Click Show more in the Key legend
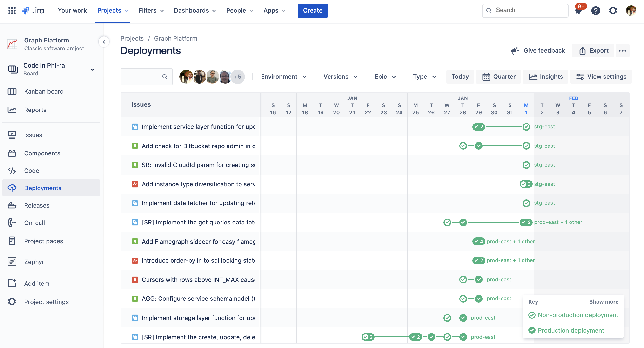Screen dimensions: 644x348 coord(604,302)
